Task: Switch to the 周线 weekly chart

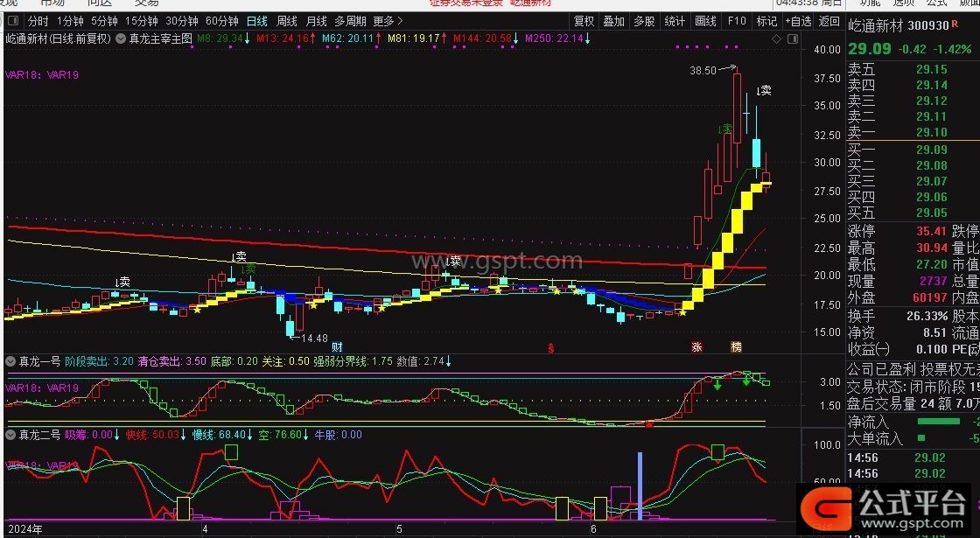Action: [287, 21]
